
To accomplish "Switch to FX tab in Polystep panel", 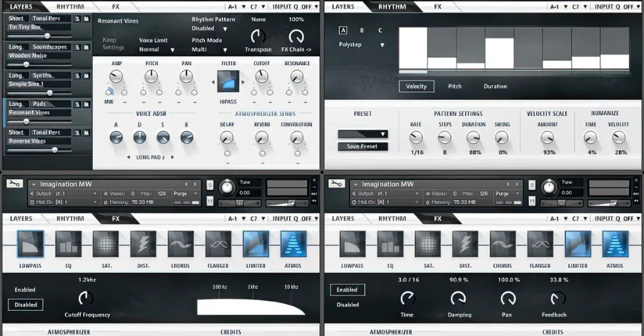I will point(438,6).
